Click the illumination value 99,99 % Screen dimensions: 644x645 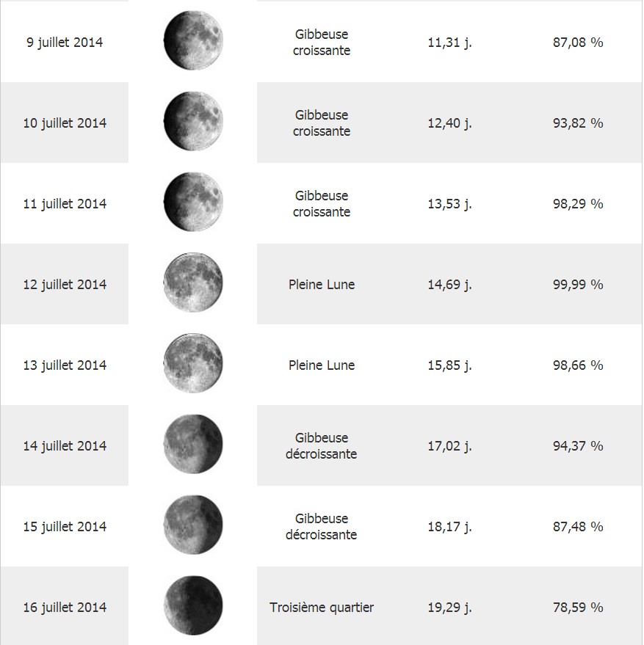click(x=578, y=285)
